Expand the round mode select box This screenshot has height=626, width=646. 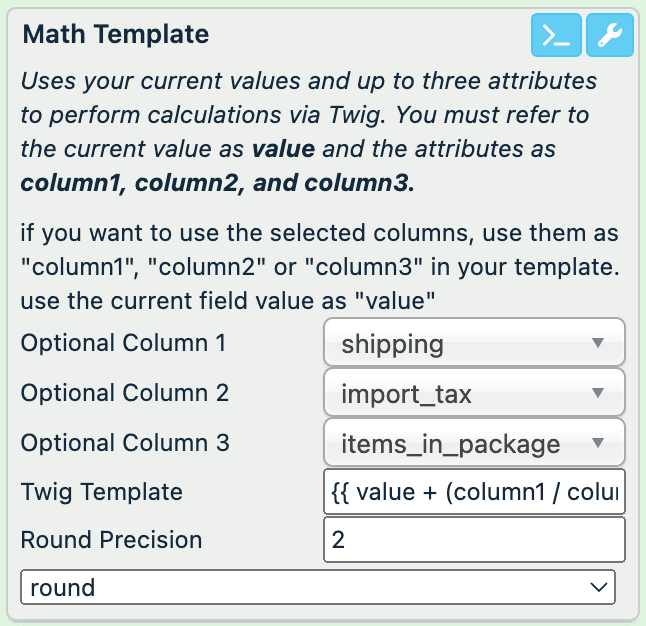pyautogui.click(x=317, y=587)
